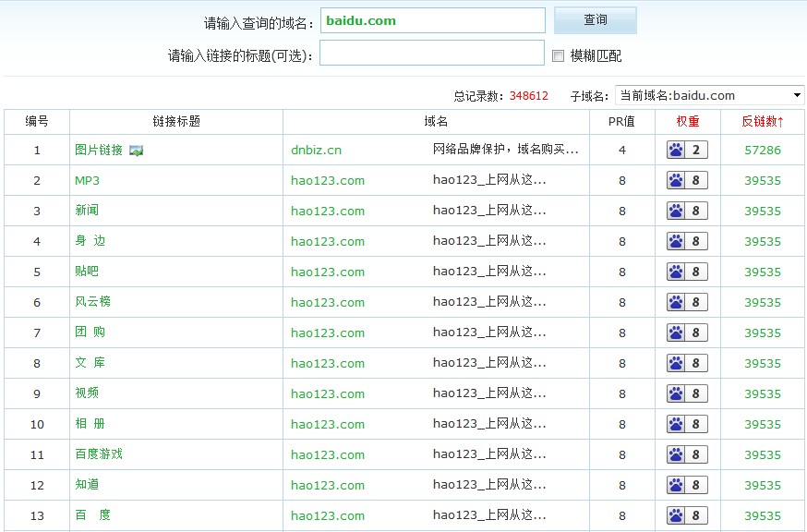Enable the 模糊匹配 checkbox

(558, 55)
